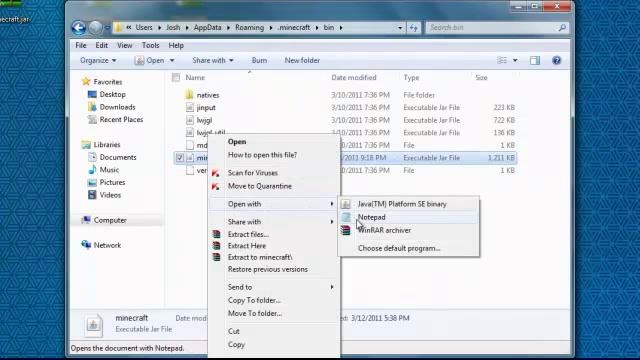The width and height of the screenshot is (640, 360).
Task: Click the Downloads icon in sidebar
Action: [x=92, y=107]
